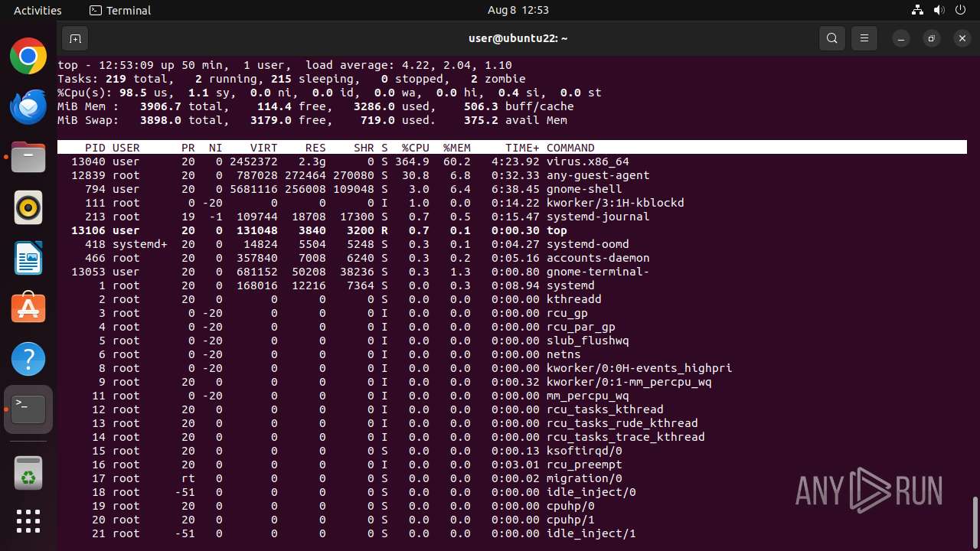
Task: Click the Terminal window scrollbar
Action: click(x=975, y=523)
